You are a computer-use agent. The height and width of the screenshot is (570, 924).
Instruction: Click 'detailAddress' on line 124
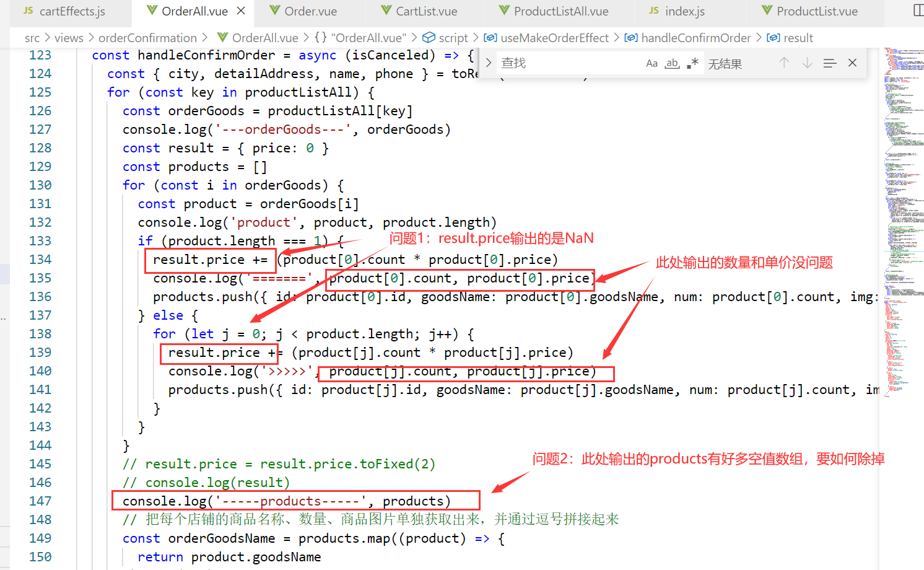(264, 74)
